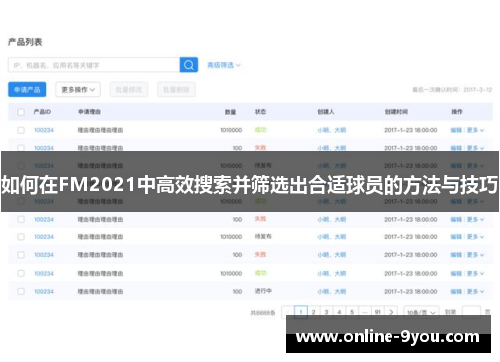500x362 pixels.
Task: Click the 创建时间 column header
Action: click(x=396, y=112)
